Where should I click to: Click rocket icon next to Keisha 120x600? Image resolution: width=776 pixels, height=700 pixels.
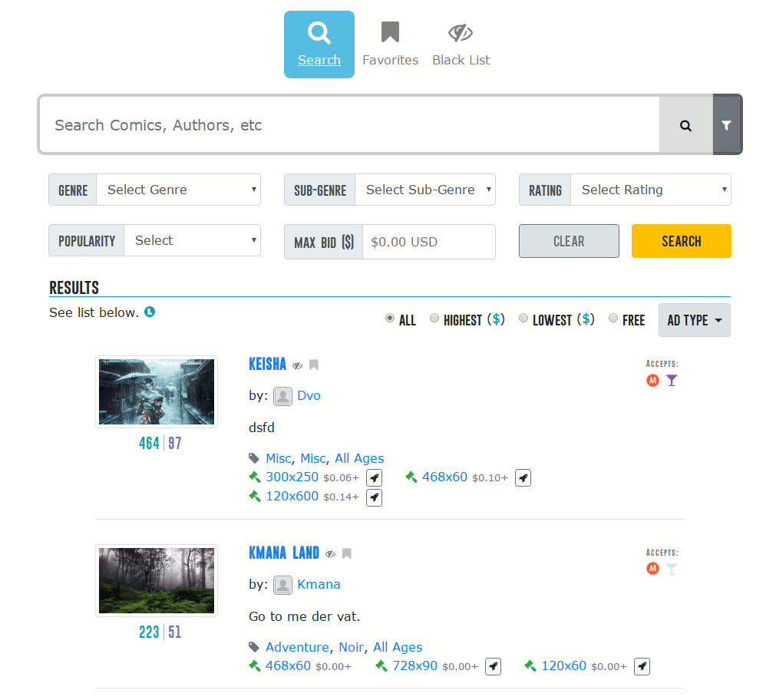tap(374, 497)
